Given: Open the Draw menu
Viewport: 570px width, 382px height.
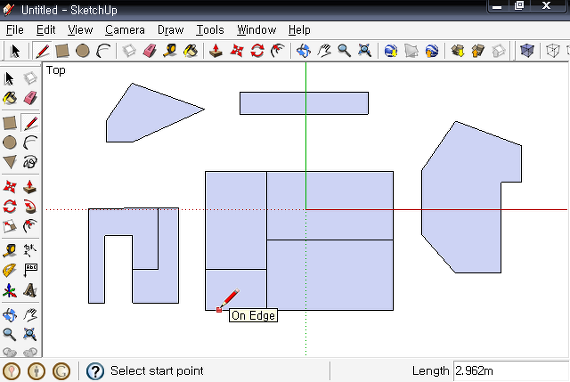Looking at the screenshot, I should [170, 30].
